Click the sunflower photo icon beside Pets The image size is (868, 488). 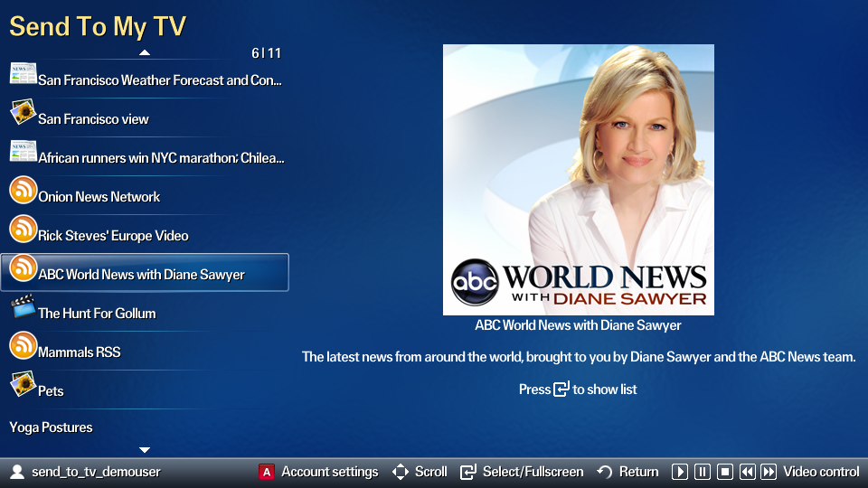coord(24,384)
